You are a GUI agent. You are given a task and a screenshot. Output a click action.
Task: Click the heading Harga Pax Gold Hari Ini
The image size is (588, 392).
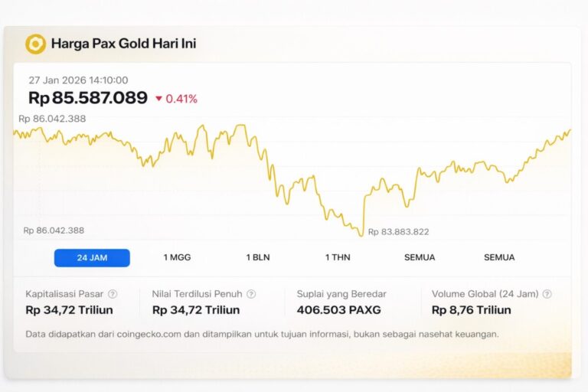(123, 44)
